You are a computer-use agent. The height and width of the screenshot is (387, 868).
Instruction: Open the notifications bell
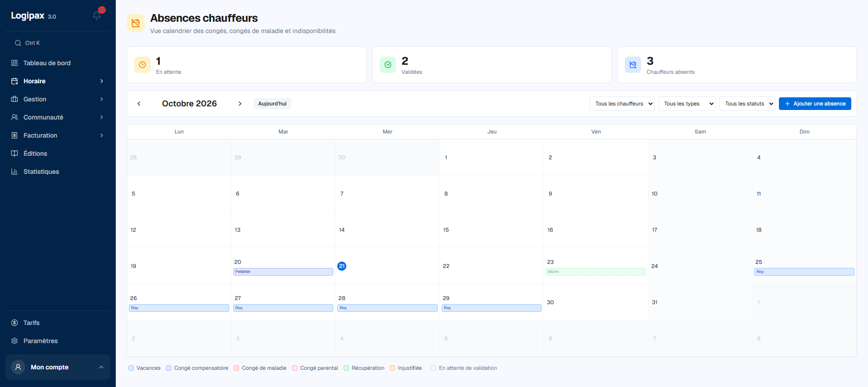(x=97, y=15)
